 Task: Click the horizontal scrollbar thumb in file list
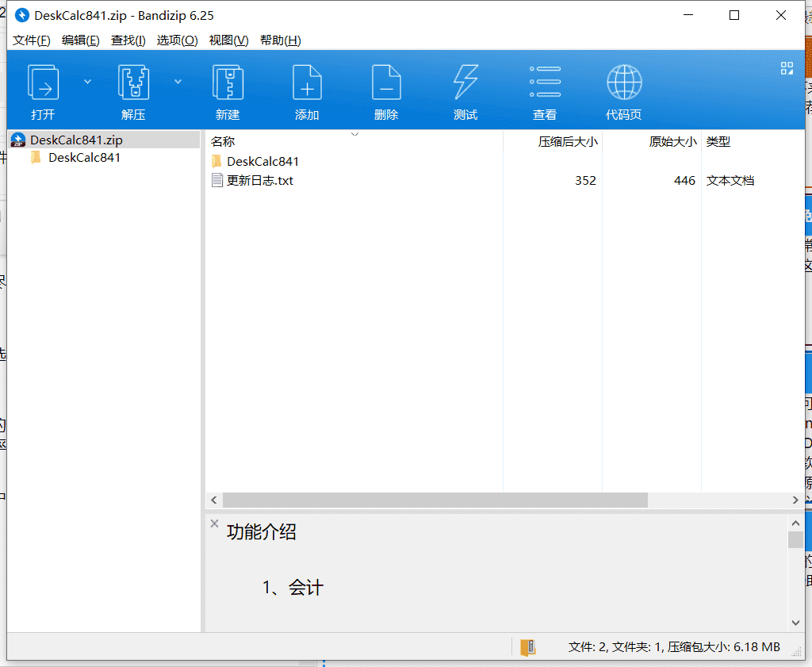pyautogui.click(x=435, y=500)
